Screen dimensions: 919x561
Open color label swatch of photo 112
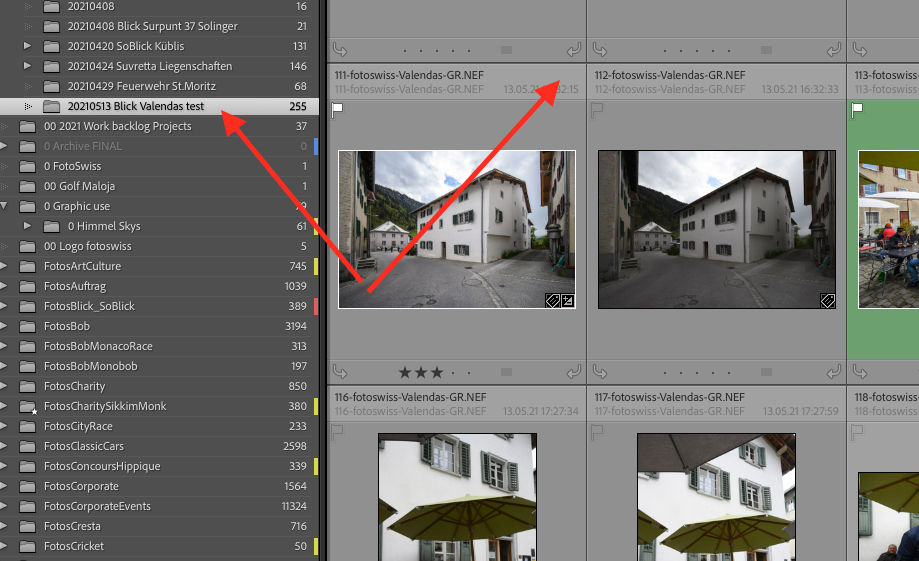pos(766,372)
